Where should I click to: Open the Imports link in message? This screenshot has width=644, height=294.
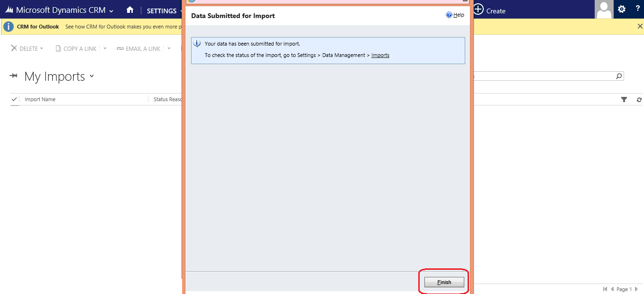click(x=380, y=55)
